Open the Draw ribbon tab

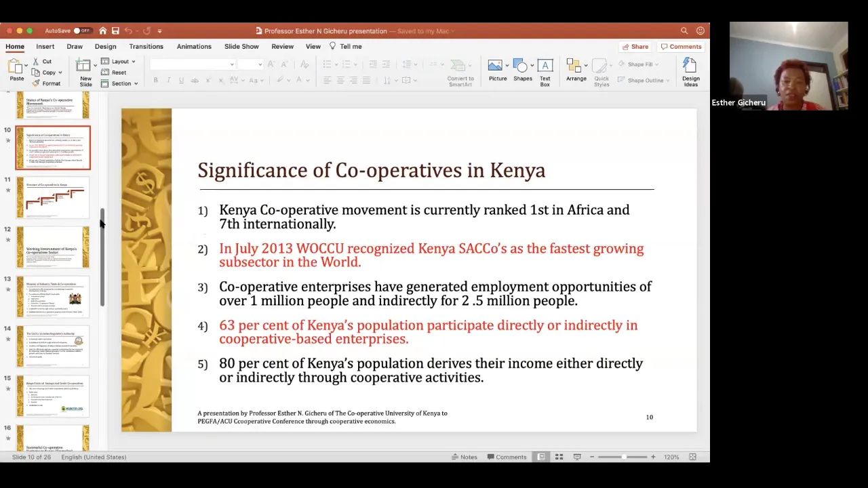click(x=75, y=47)
